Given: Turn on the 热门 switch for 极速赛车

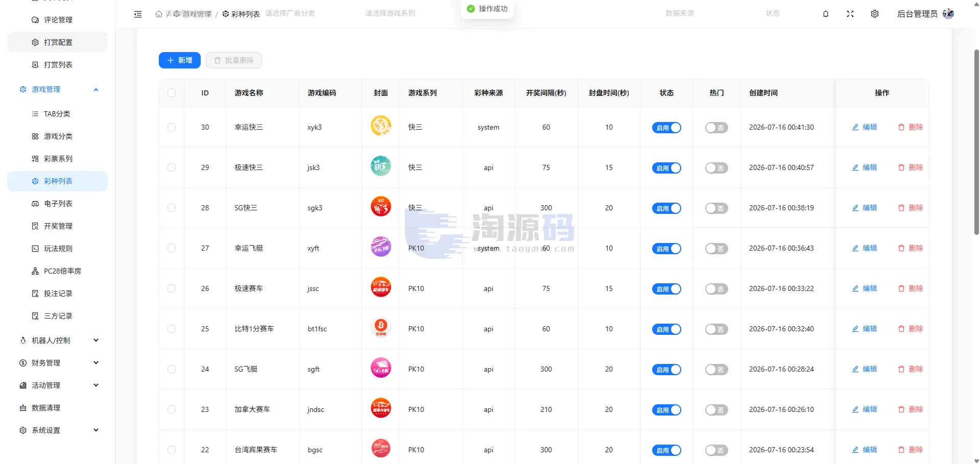Looking at the screenshot, I should pos(716,289).
